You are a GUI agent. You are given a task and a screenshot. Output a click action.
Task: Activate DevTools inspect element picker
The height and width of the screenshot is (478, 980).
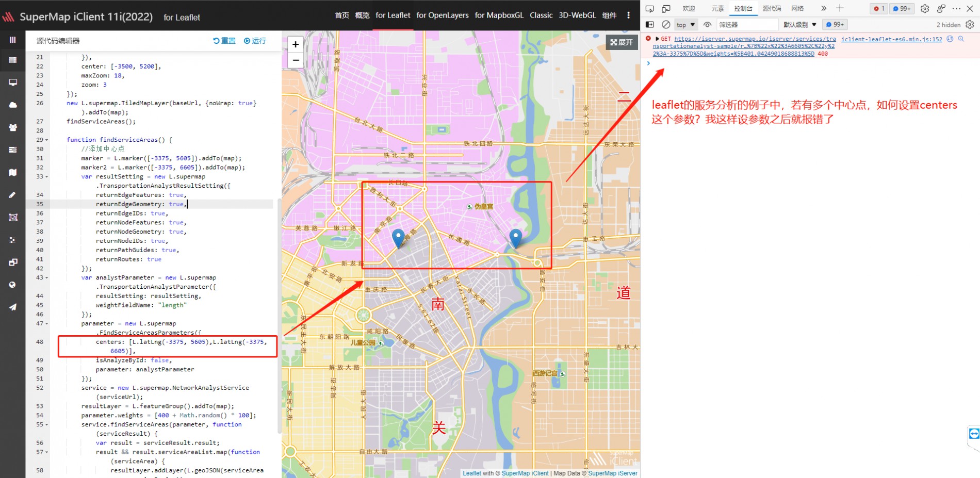pyautogui.click(x=650, y=9)
